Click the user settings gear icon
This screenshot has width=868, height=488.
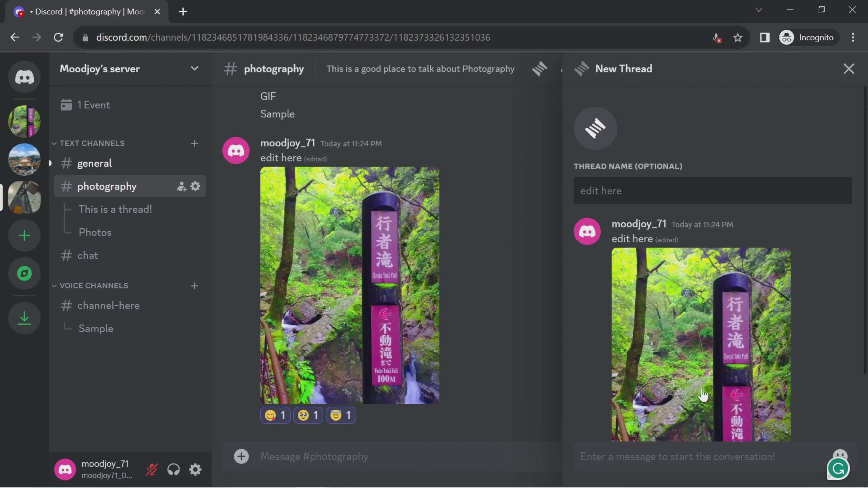(195, 469)
